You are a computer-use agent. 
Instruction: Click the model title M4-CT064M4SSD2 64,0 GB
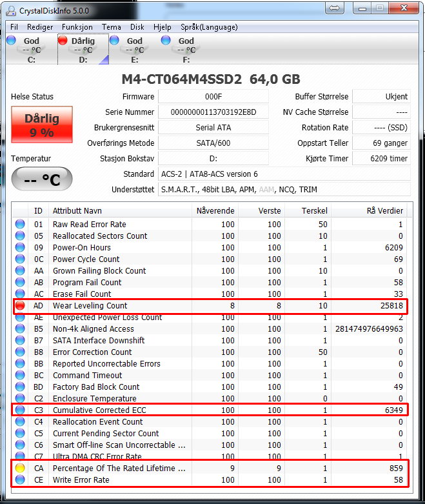[211, 79]
